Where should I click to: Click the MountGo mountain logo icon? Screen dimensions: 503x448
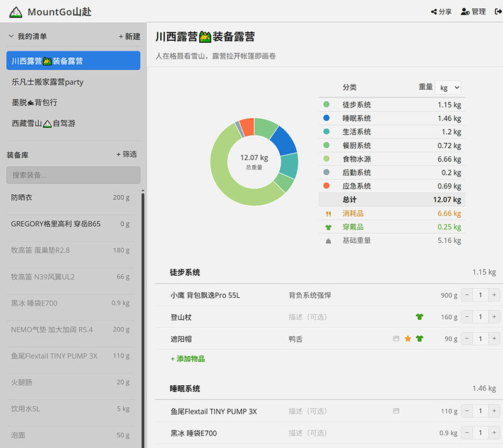(16, 11)
